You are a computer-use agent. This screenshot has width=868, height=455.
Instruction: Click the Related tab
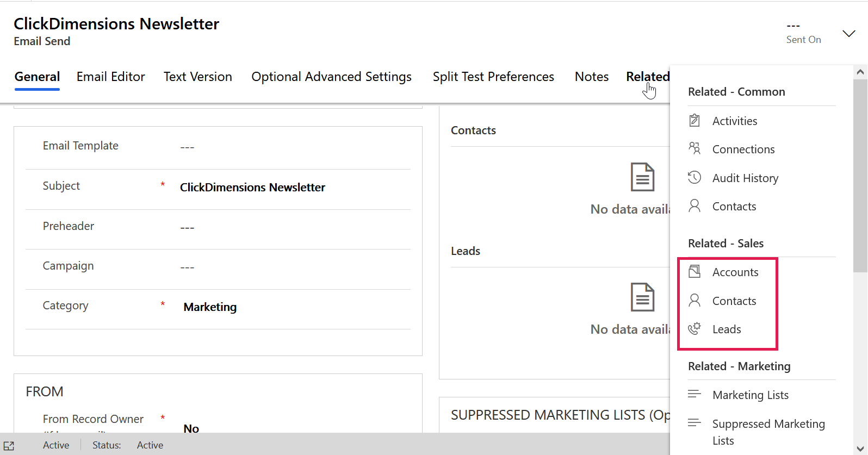click(x=648, y=77)
